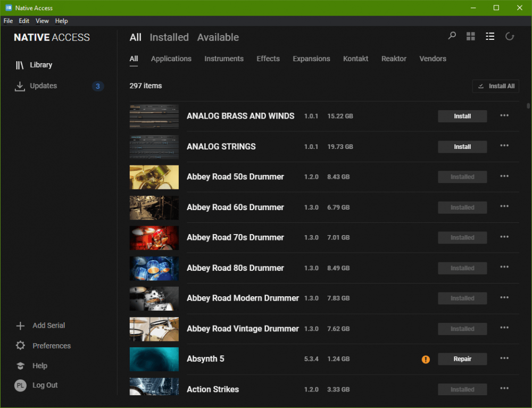The width and height of the screenshot is (532, 408).
Task: Switch to the Available top tab
Action: (218, 37)
